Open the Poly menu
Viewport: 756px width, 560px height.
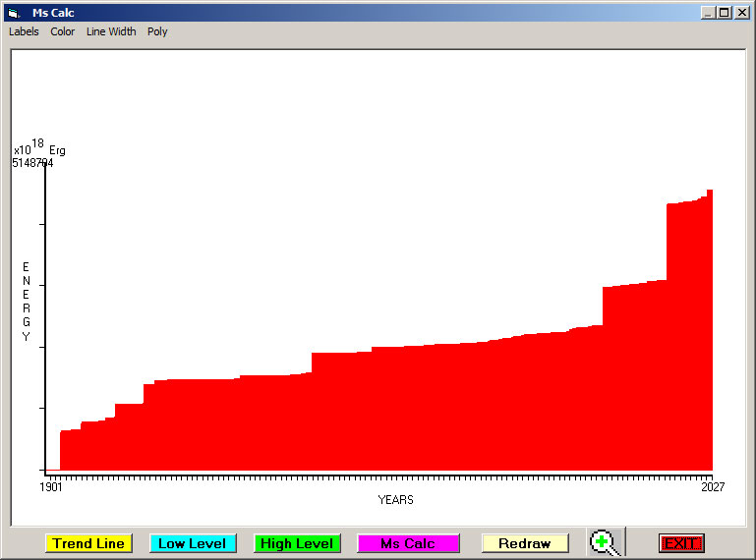click(x=157, y=31)
